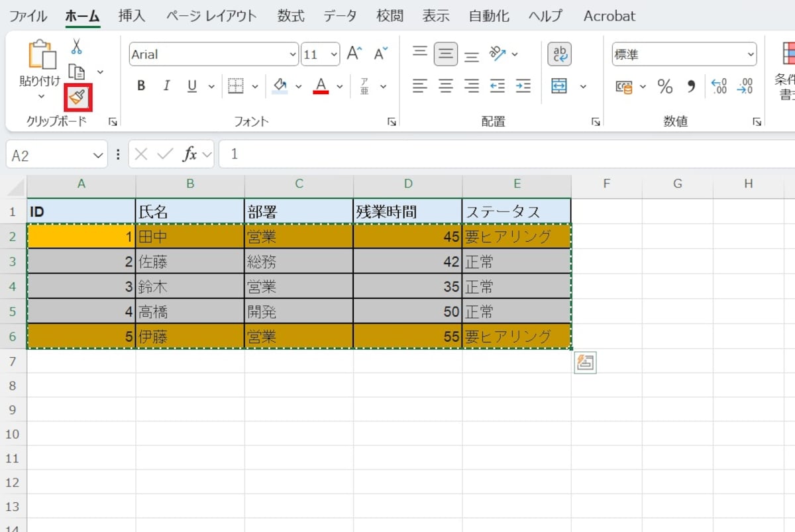795x532 pixels.
Task: Select the Format Painter icon
Action: [x=77, y=97]
